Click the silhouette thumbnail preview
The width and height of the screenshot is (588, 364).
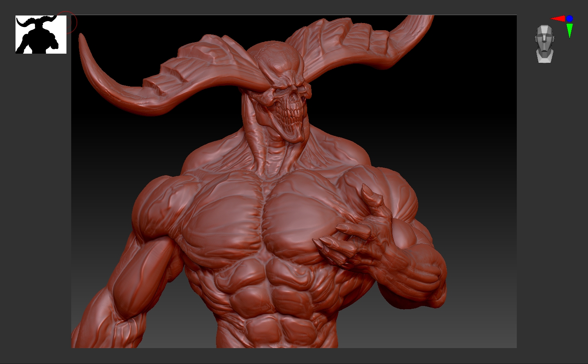point(41,35)
